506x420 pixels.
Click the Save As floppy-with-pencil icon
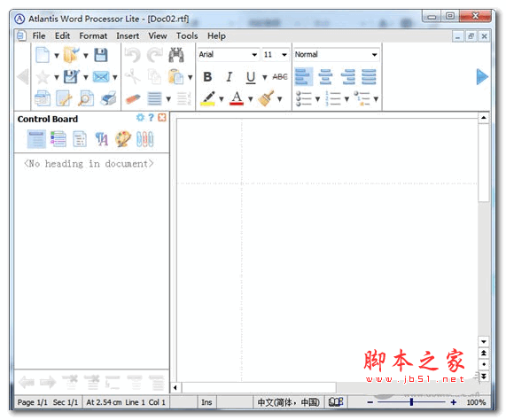(x=71, y=77)
